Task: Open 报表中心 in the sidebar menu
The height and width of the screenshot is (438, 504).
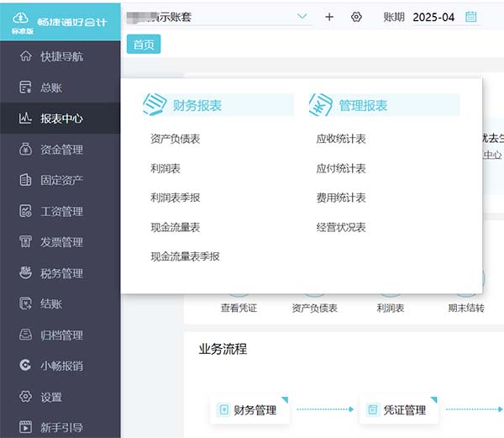Action: click(60, 119)
